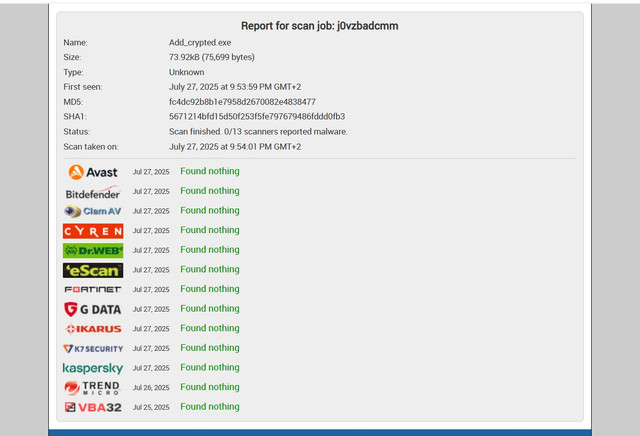
Task: Select Bitdefender's 'Found nothing' result
Action: point(210,191)
